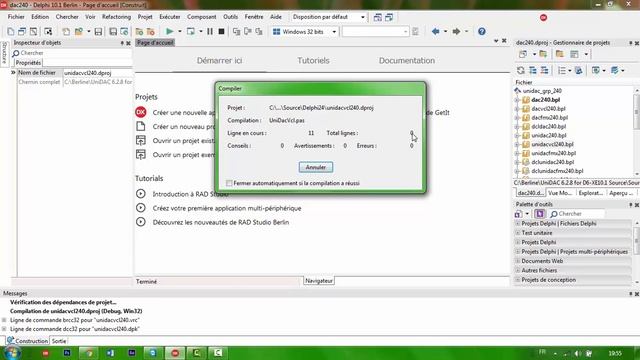640x360 pixels.
Task: Click the Add file to project icon
Action: tap(139, 31)
